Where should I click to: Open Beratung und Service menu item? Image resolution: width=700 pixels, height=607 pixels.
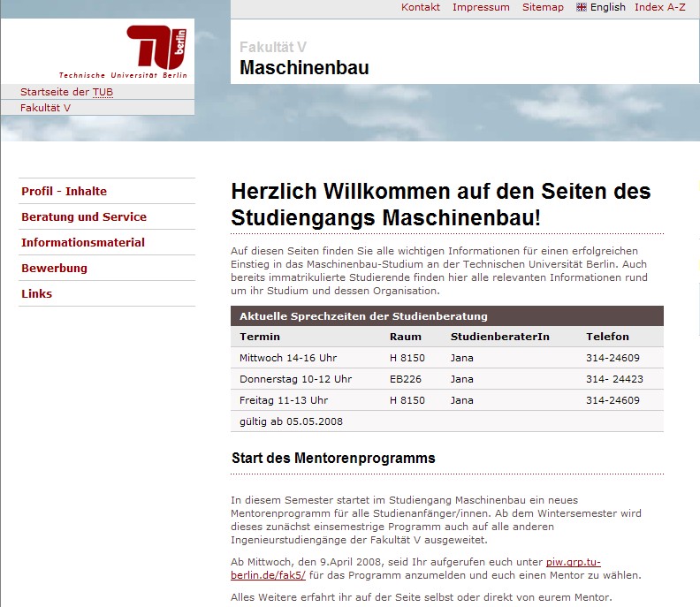tap(84, 217)
